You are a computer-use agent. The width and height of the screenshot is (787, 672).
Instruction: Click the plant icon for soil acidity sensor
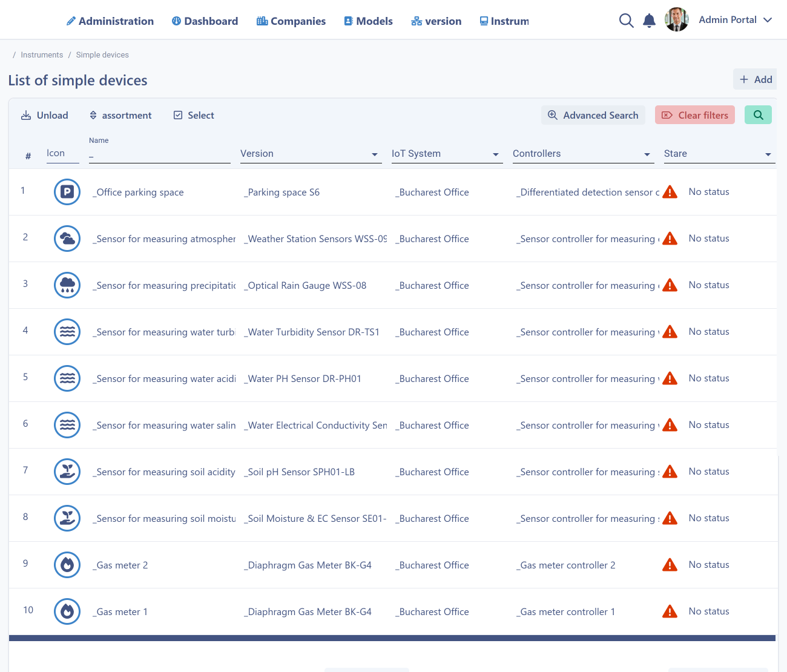coord(67,472)
